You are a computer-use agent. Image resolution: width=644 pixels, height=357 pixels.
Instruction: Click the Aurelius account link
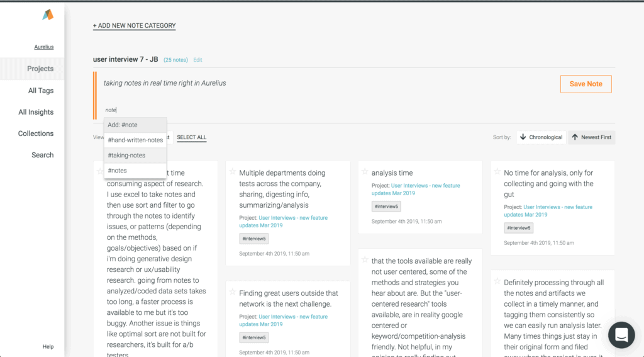pos(44,47)
